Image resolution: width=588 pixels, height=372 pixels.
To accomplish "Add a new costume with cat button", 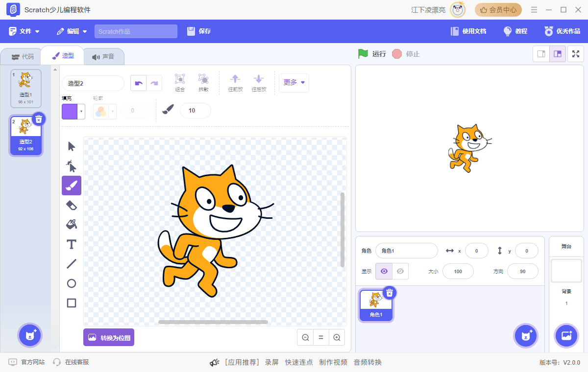I will 30,335.
